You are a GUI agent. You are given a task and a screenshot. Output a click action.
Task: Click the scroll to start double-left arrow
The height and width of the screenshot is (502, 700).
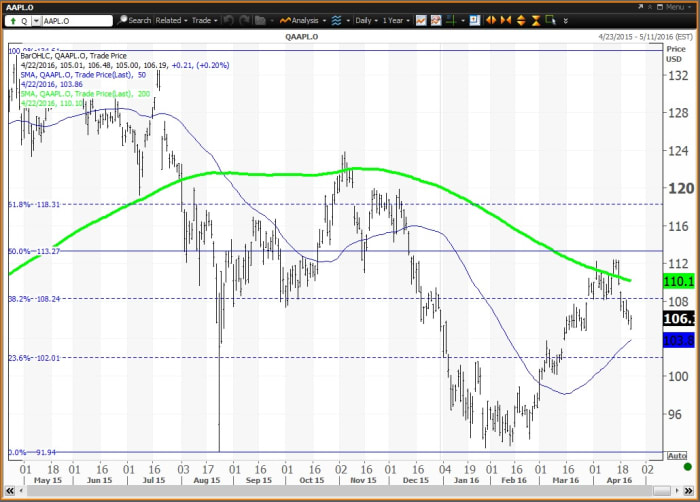[9, 491]
